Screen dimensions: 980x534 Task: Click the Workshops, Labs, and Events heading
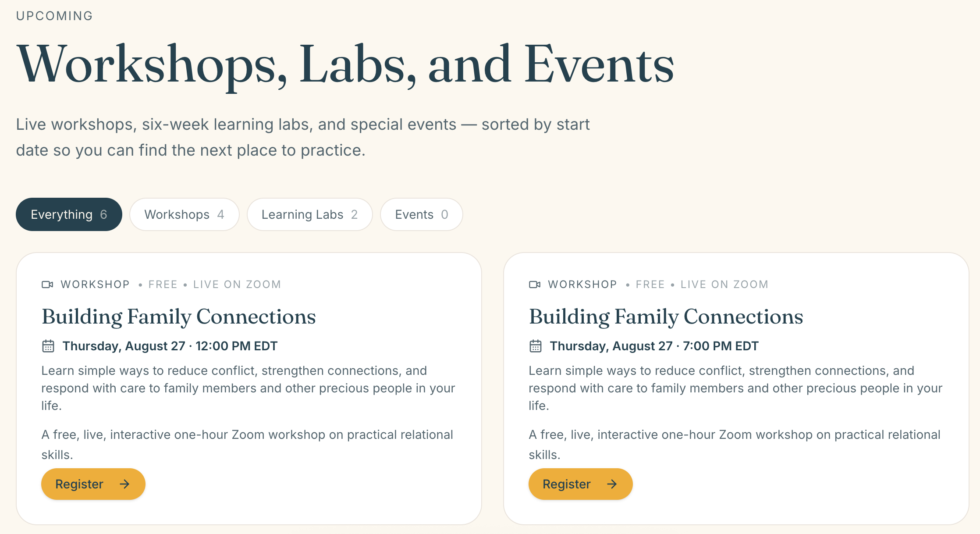click(x=345, y=65)
